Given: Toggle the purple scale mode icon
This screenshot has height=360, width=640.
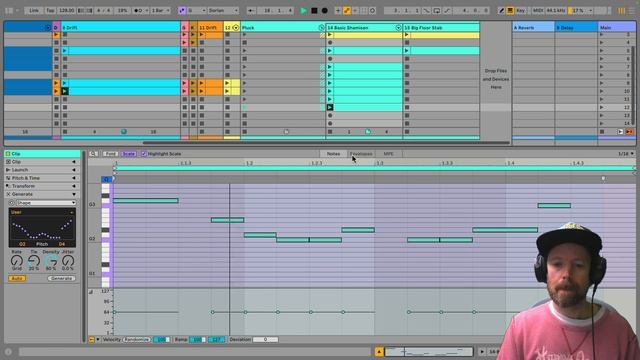Looking at the screenshot, I should click(x=182, y=11).
